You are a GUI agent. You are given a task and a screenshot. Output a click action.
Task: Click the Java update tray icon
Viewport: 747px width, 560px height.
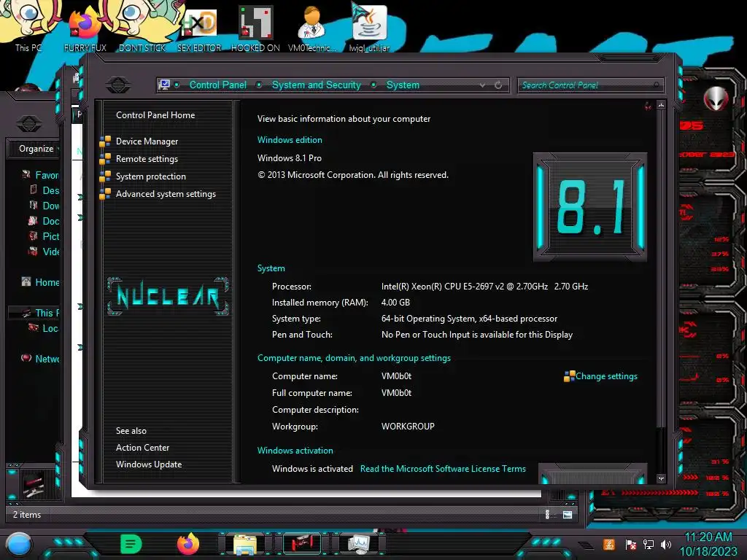coord(608,544)
